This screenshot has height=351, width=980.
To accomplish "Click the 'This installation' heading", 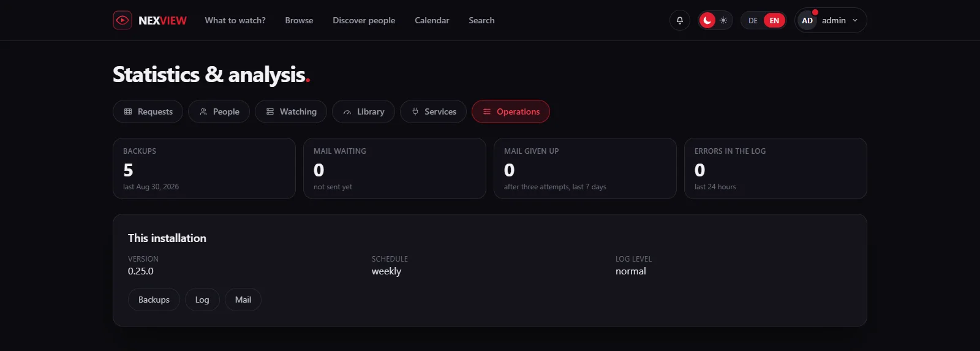I will coord(167,238).
